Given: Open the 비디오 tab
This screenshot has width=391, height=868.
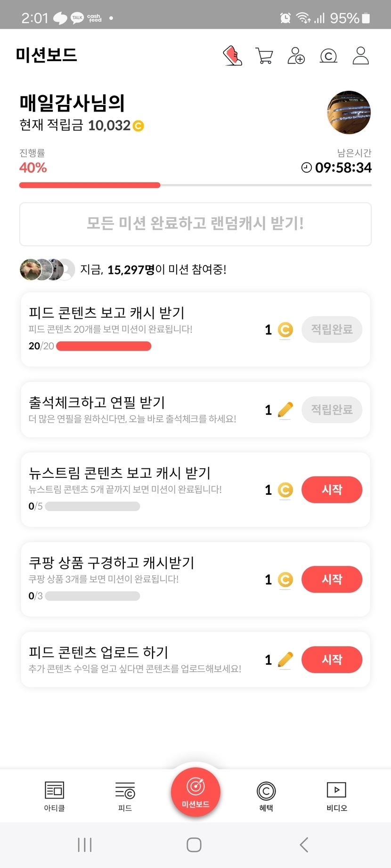Looking at the screenshot, I should (336, 796).
